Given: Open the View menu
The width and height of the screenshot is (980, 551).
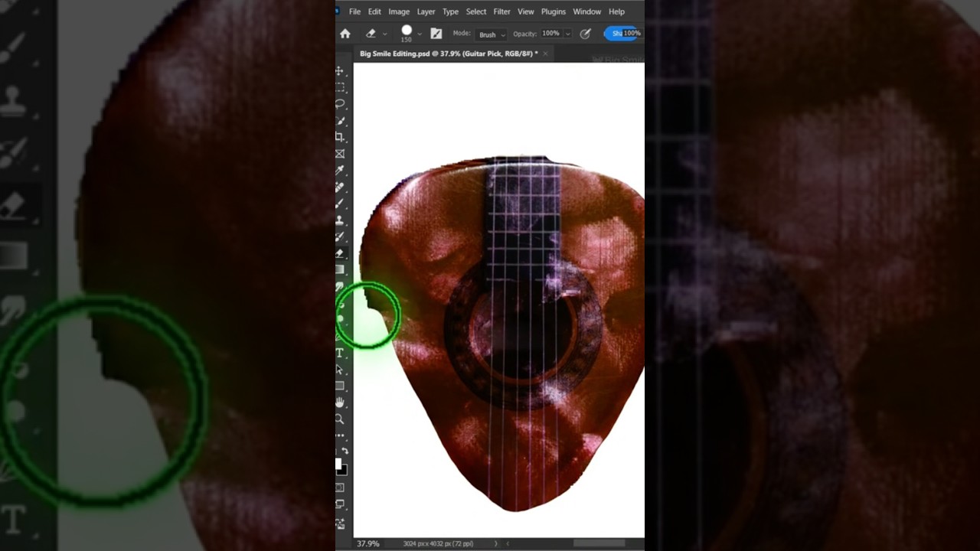Looking at the screenshot, I should point(526,11).
